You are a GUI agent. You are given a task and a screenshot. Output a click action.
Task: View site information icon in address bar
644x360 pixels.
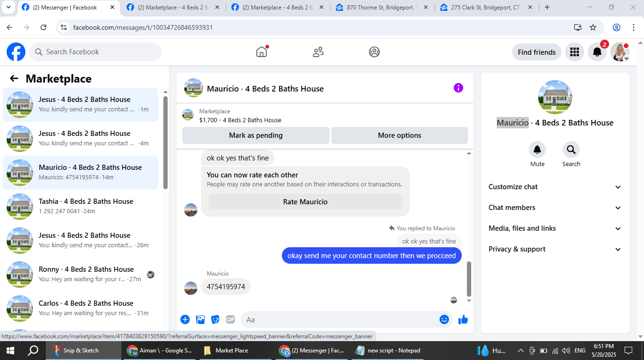[x=64, y=27]
